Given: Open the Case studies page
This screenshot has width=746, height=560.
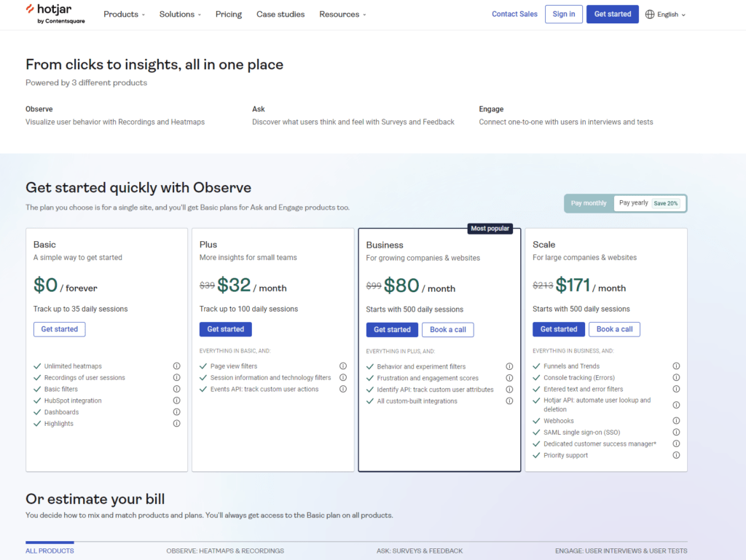Looking at the screenshot, I should point(280,15).
